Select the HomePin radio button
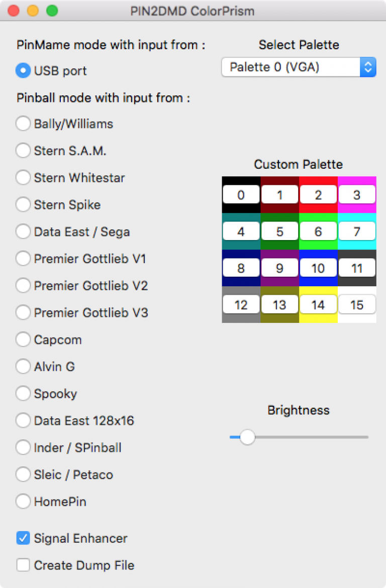Screen dimensions: 386x588 23,501
